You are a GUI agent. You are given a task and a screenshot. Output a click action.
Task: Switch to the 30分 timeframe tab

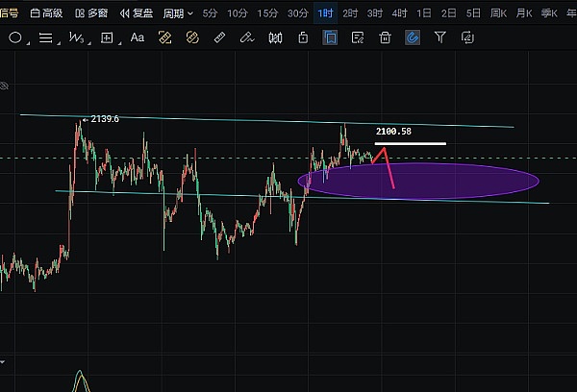coord(298,13)
